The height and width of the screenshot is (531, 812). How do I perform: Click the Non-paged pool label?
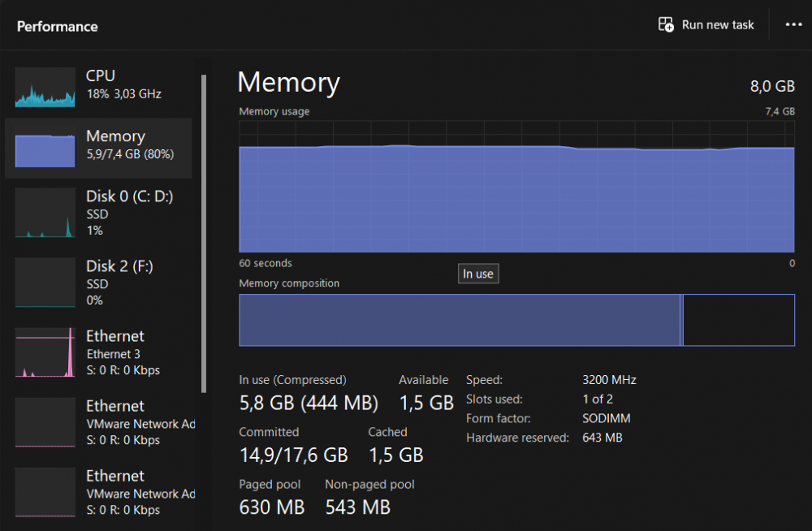pyautogui.click(x=369, y=485)
